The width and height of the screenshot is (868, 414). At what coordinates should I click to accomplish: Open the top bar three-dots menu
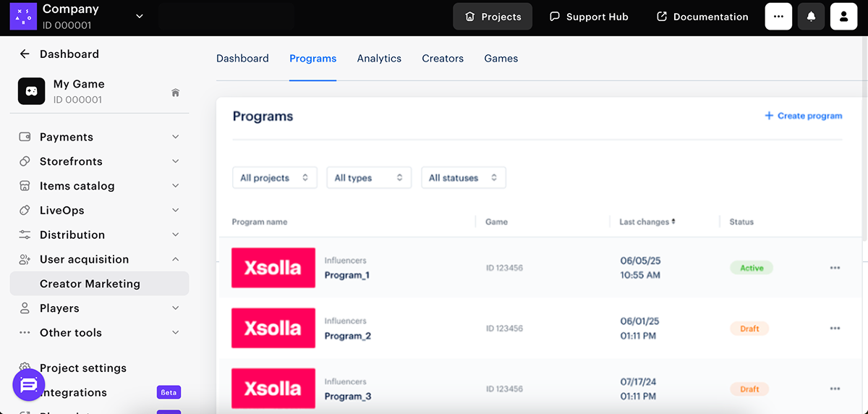[778, 17]
